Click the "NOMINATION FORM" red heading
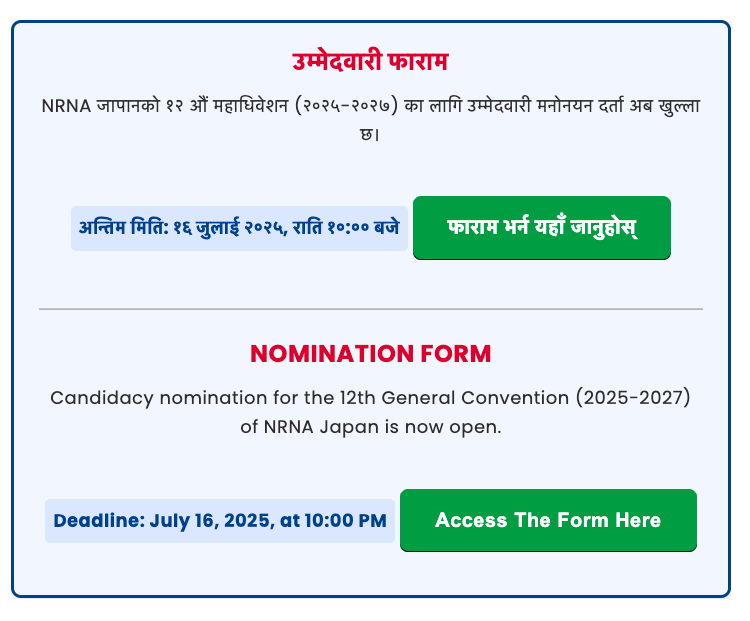Viewport: 750px width, 621px height. 371,353
